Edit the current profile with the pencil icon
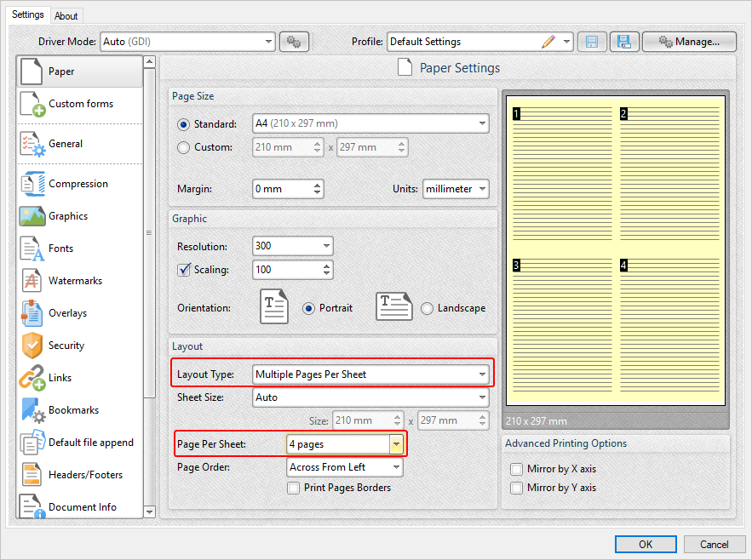 click(x=548, y=41)
